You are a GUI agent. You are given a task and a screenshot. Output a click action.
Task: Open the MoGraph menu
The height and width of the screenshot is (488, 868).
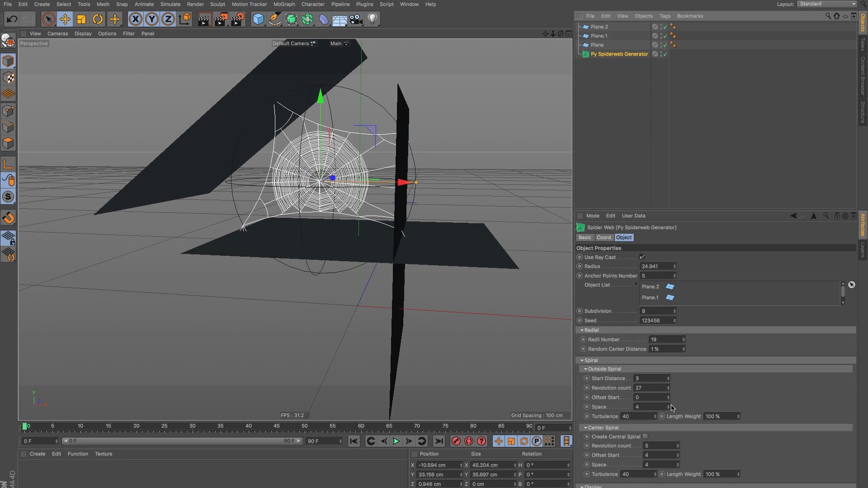tap(284, 4)
